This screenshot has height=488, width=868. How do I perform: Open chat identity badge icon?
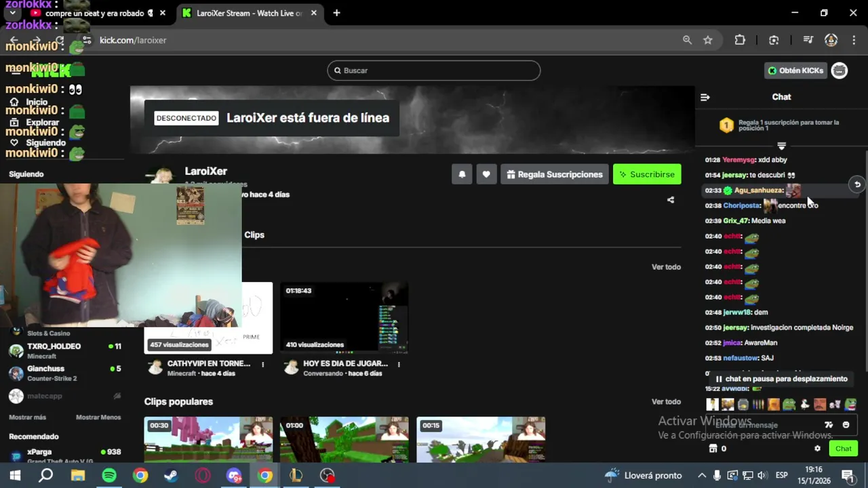828,425
